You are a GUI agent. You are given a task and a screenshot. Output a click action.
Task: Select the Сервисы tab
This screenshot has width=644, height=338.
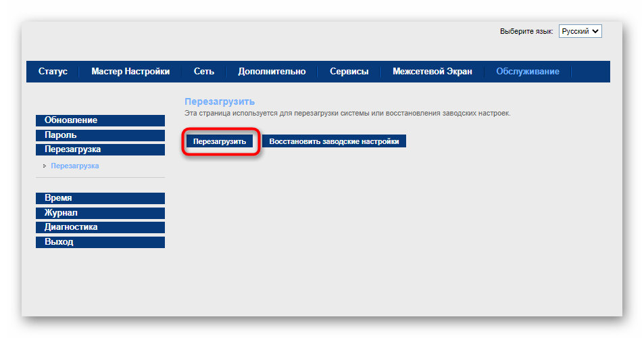[349, 72]
